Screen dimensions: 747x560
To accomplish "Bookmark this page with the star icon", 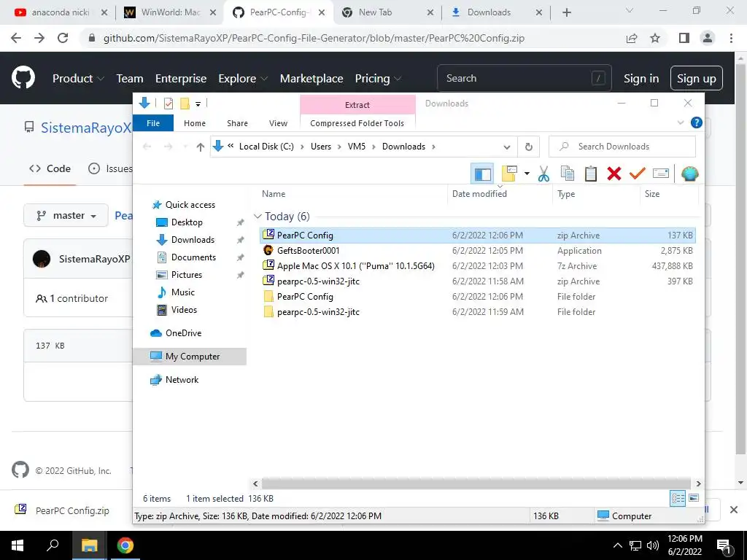I will pyautogui.click(x=655, y=38).
